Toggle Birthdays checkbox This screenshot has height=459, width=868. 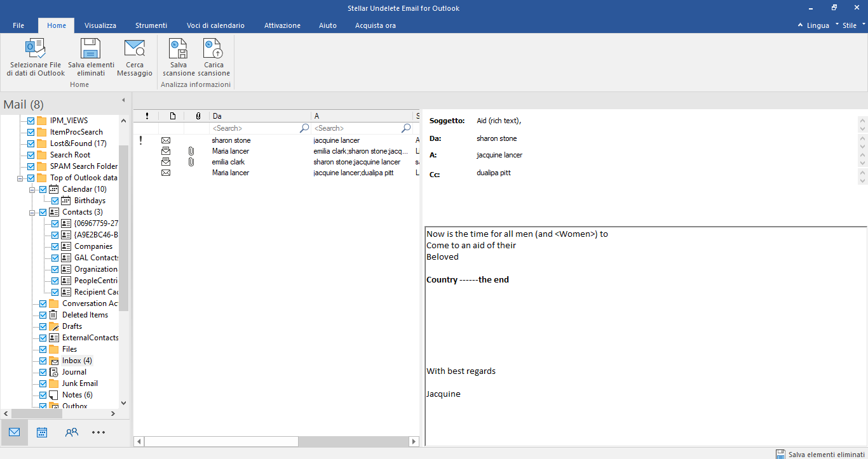[x=55, y=201]
